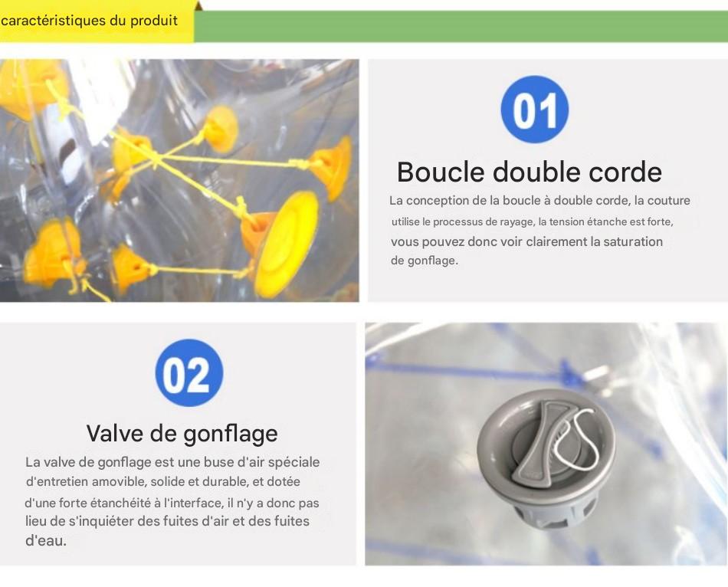Click the blue 02 number badge
Screen dimensions: 728x587
pos(189,373)
